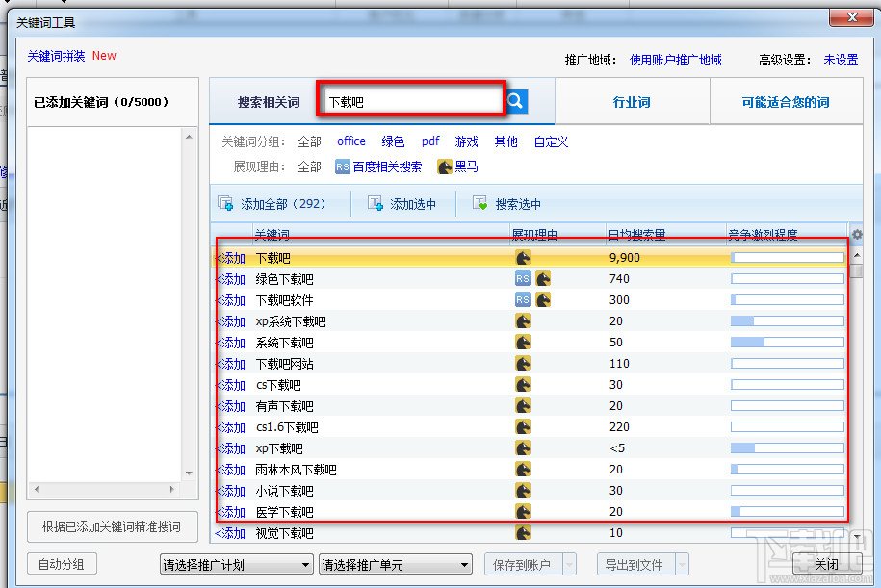Click the dark horse icon in 下载吧 row
This screenshot has height=588, width=881.
(x=523, y=258)
